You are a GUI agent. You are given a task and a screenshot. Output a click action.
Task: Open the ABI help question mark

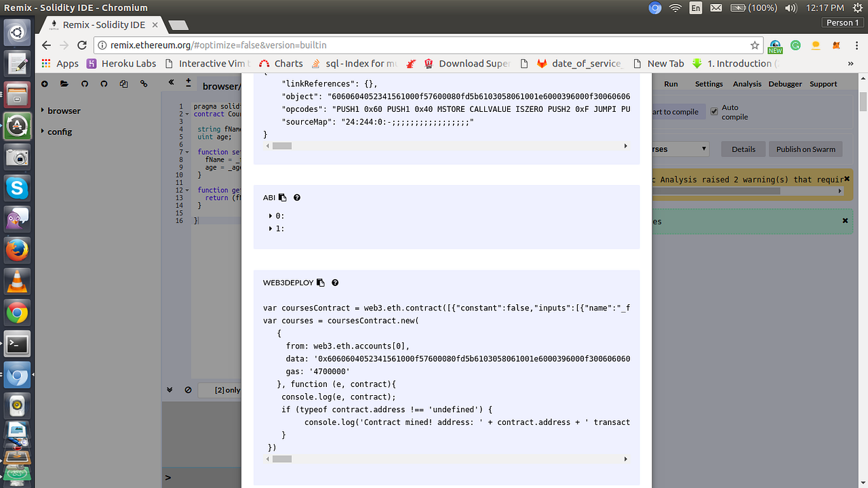(297, 198)
